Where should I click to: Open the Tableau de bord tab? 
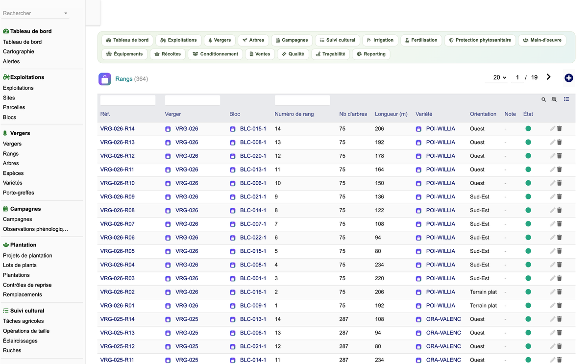click(x=127, y=40)
